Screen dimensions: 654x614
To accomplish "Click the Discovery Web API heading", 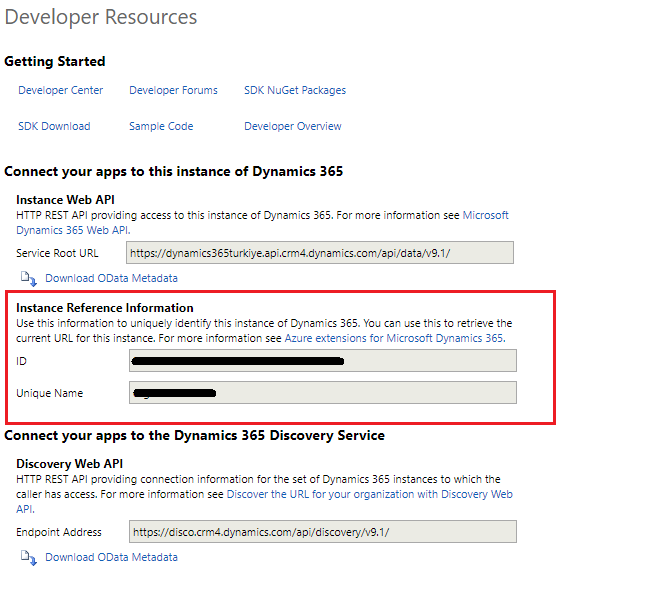I will click(70, 464).
